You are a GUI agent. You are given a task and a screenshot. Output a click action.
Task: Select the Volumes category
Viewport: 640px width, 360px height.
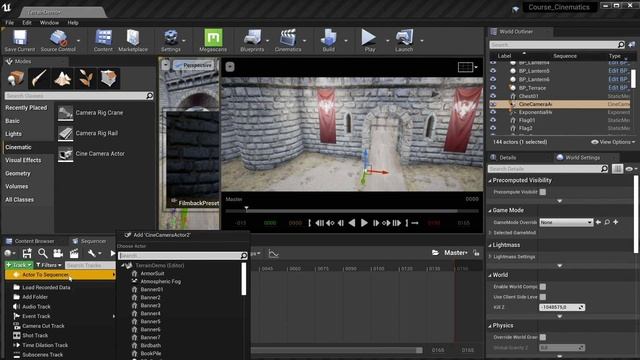coord(17,186)
